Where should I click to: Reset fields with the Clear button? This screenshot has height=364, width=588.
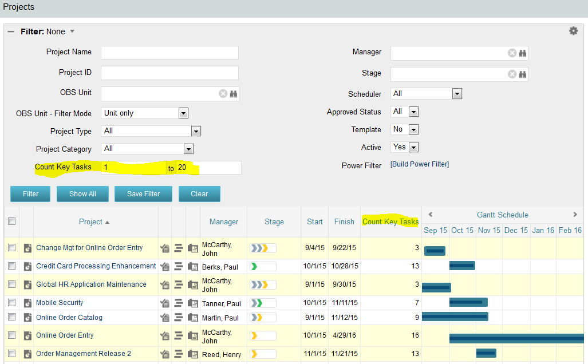point(199,194)
